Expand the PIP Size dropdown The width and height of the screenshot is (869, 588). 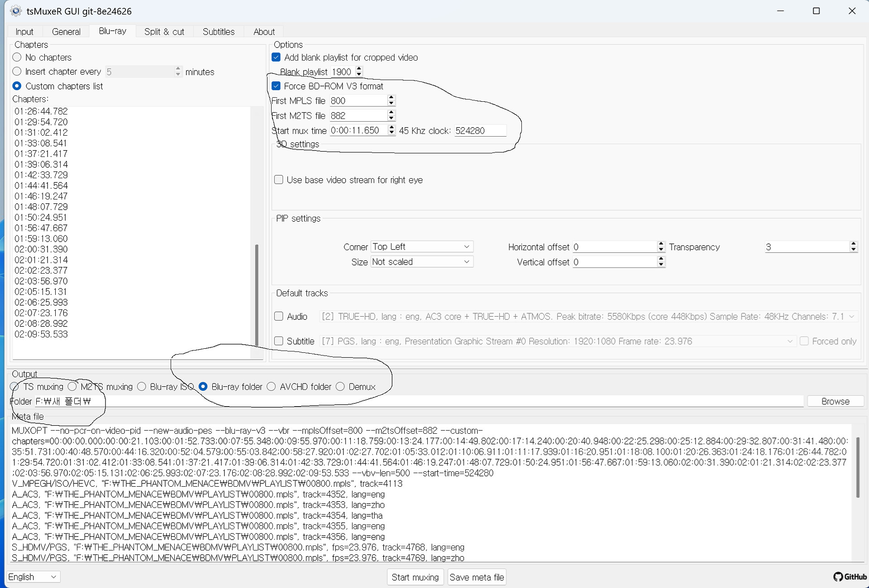point(421,261)
